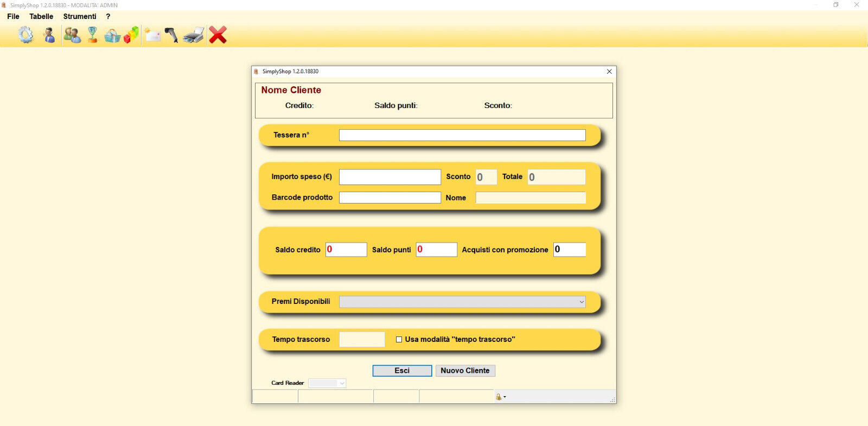Click the Totale value box
Viewport: 868px width, 426px height.
coord(557,177)
